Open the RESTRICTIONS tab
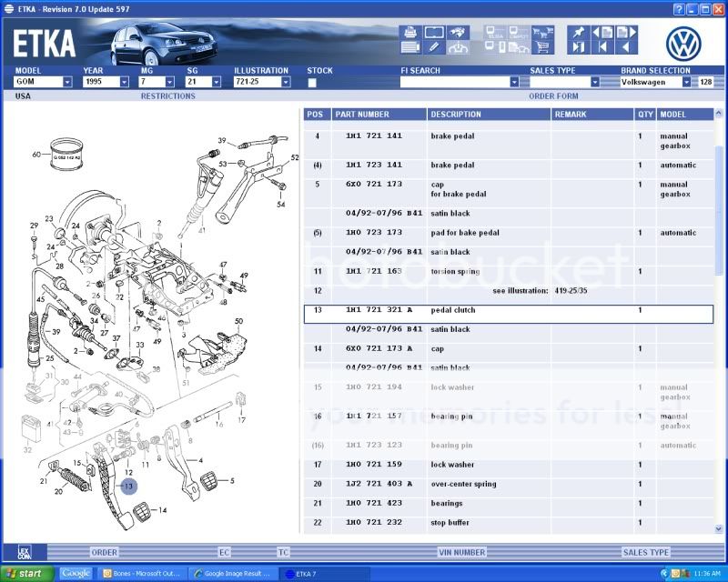Image resolution: width=728 pixels, height=582 pixels. click(167, 95)
